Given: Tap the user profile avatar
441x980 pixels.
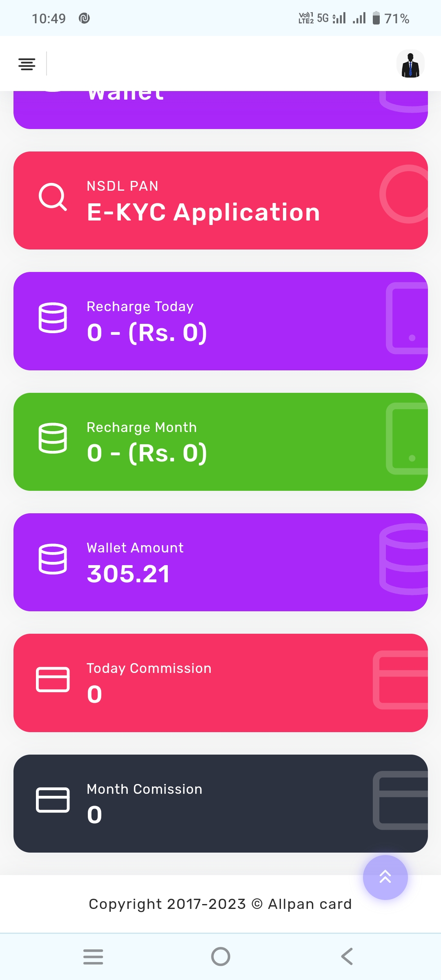Looking at the screenshot, I should tap(410, 64).
